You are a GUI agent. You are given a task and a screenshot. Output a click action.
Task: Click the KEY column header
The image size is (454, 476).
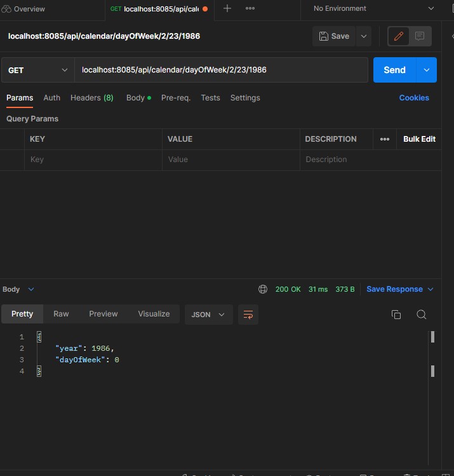click(37, 139)
